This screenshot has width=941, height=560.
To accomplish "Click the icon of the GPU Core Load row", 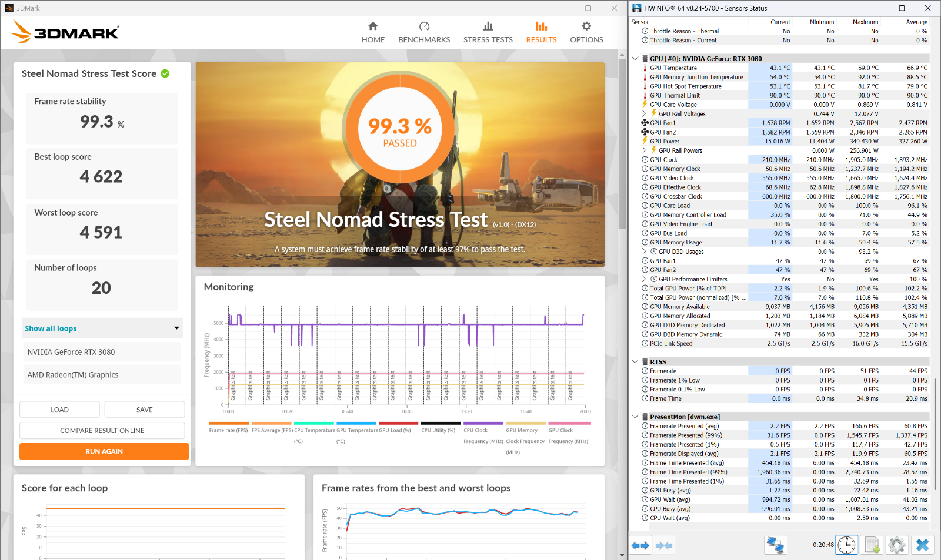I will pos(645,206).
